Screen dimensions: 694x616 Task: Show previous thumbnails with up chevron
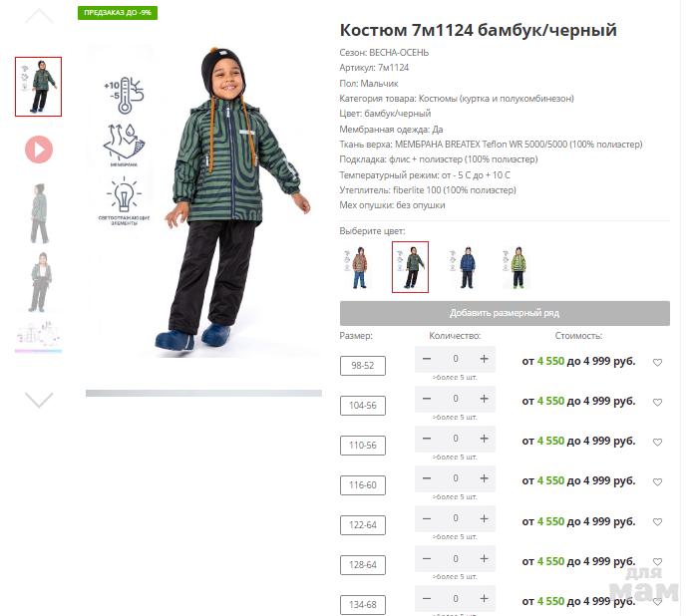coord(39,16)
